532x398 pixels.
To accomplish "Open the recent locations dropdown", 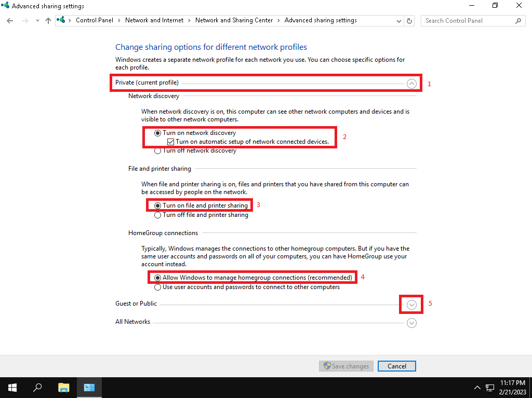I will pyautogui.click(x=37, y=21).
